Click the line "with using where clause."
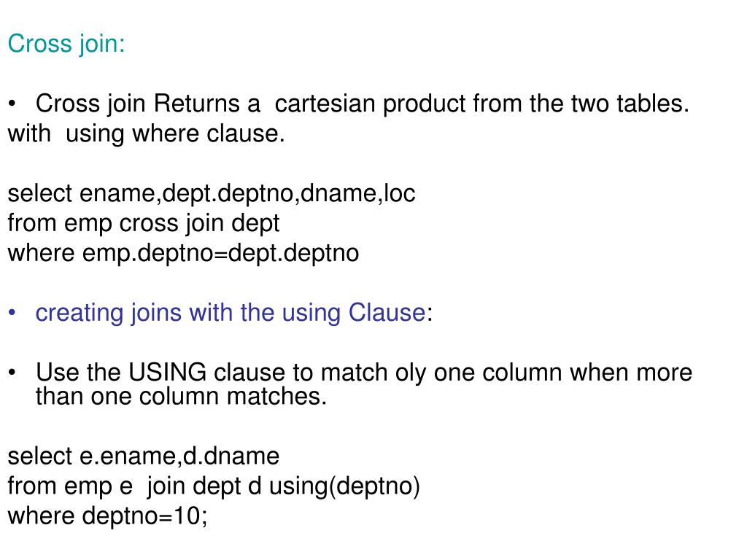747x560 pixels. (x=146, y=133)
